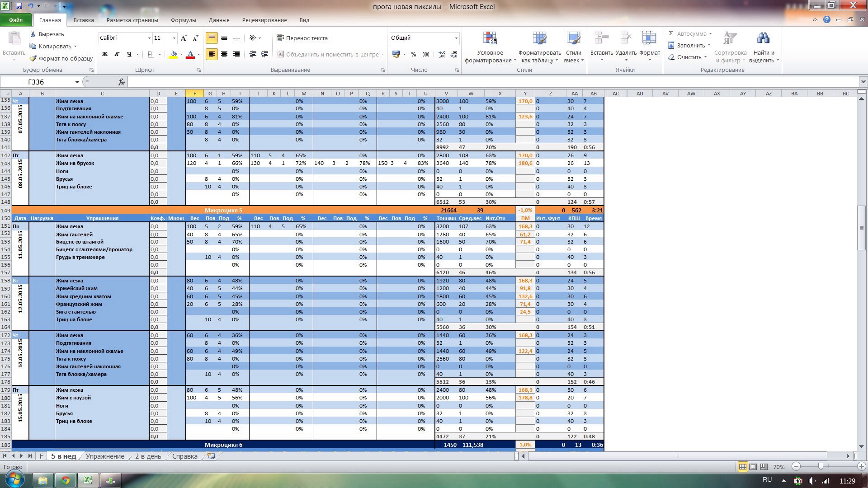Open the Formulas ribbon tab
This screenshot has height=488, width=868.
(x=183, y=20)
